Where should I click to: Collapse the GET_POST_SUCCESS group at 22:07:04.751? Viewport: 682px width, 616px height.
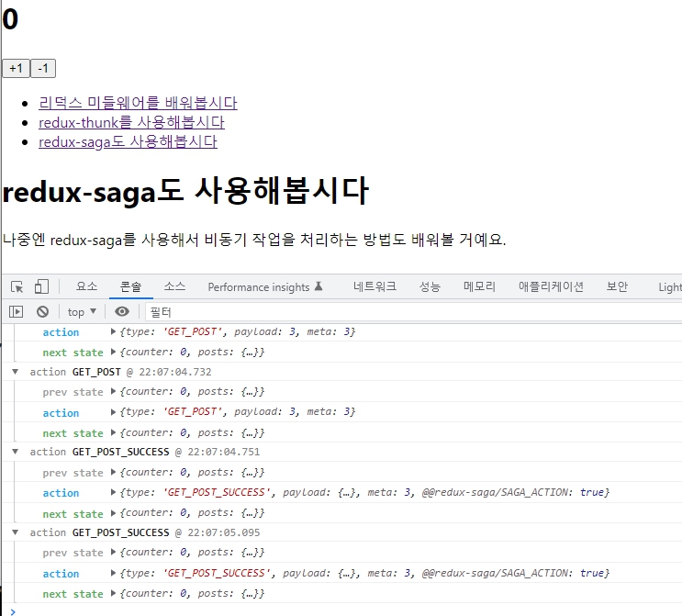tap(16, 452)
